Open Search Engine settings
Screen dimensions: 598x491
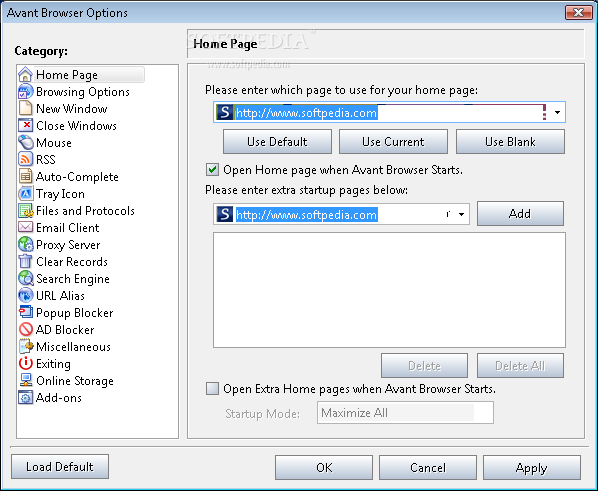[73, 279]
